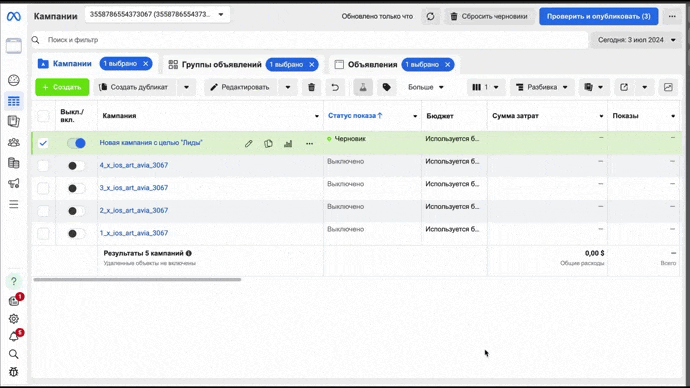Click the tag label icon in toolbar
The width and height of the screenshot is (690, 388).
(x=386, y=87)
